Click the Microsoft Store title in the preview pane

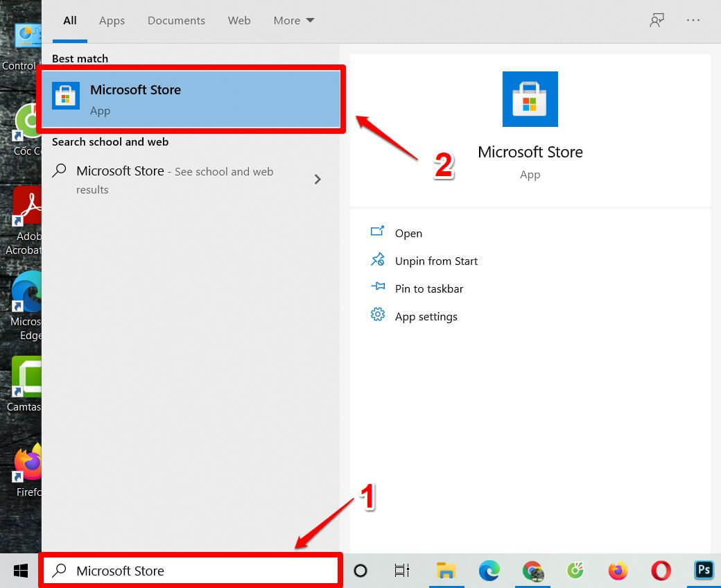[x=530, y=152]
